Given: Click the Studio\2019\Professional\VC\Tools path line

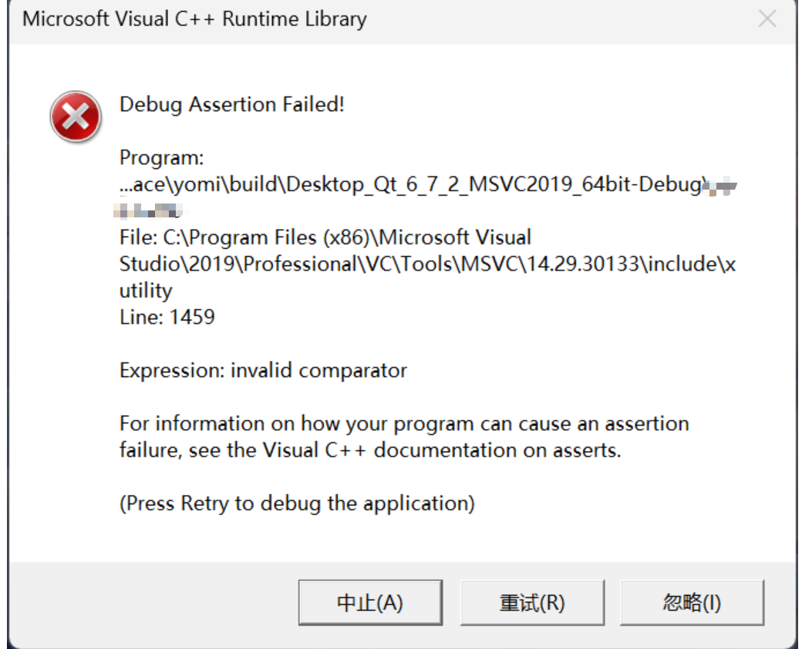Looking at the screenshot, I should (x=428, y=264).
